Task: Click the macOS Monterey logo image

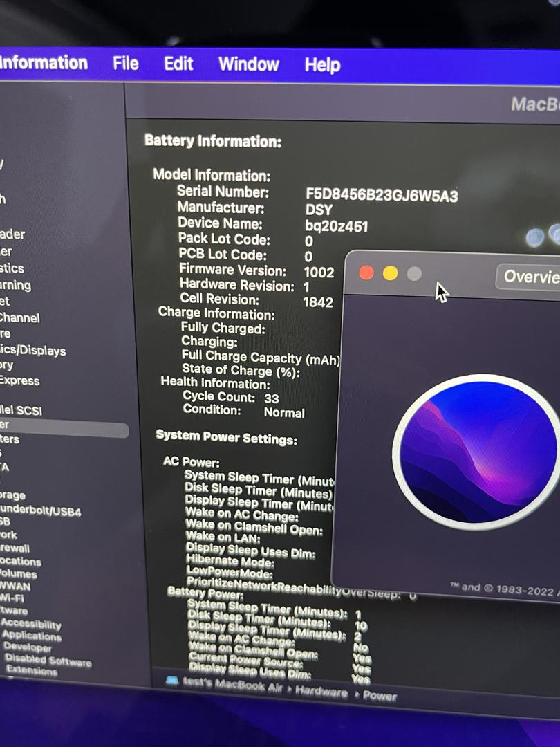Action: [478, 452]
